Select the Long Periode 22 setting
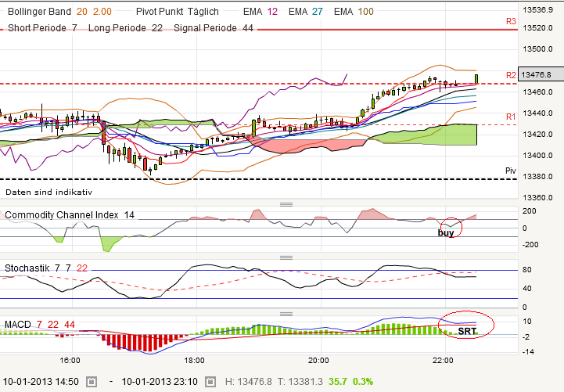This screenshot has height=392, width=564. pyautogui.click(x=125, y=27)
